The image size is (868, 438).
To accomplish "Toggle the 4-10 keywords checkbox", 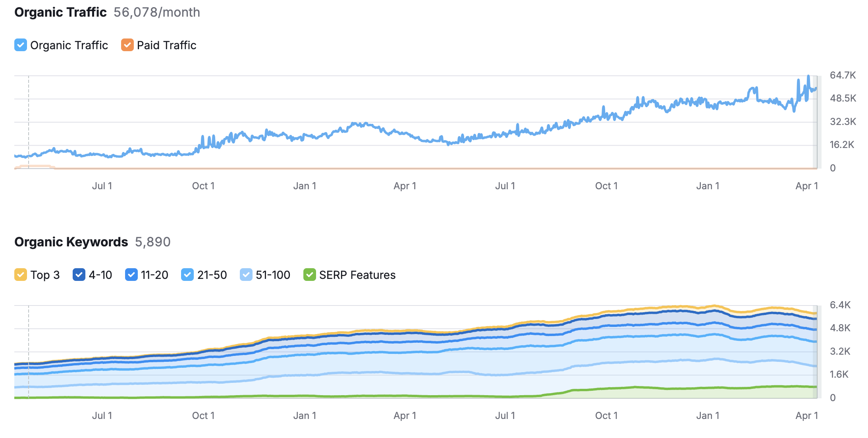I will pyautogui.click(x=79, y=275).
